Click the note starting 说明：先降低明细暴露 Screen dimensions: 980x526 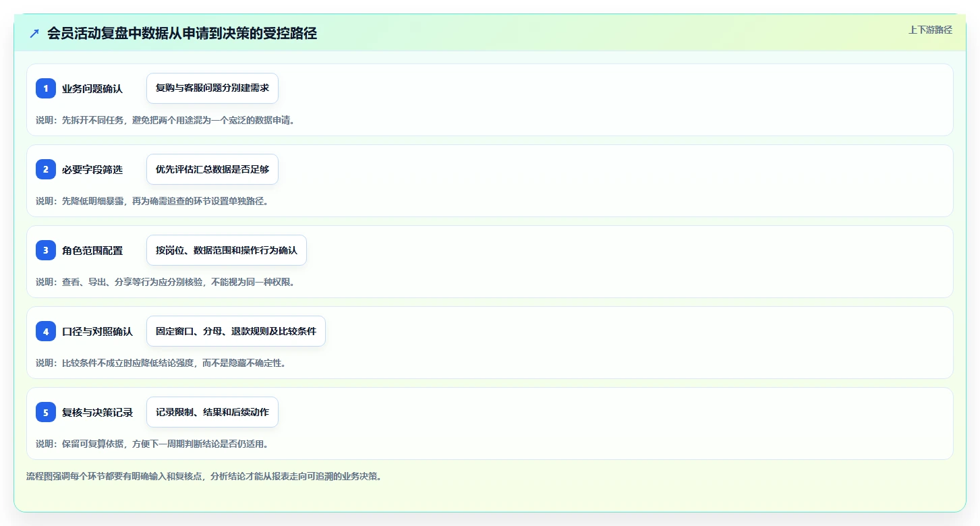pyautogui.click(x=152, y=201)
